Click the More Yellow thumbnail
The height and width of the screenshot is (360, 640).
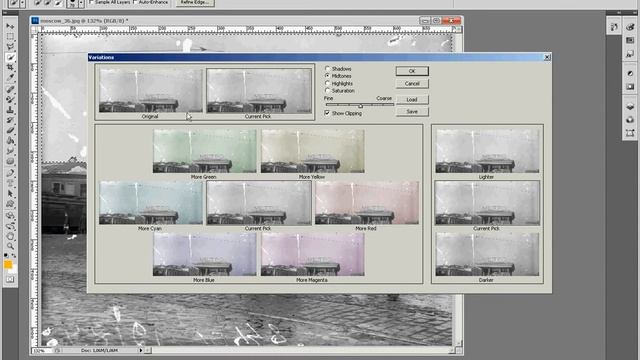313,151
